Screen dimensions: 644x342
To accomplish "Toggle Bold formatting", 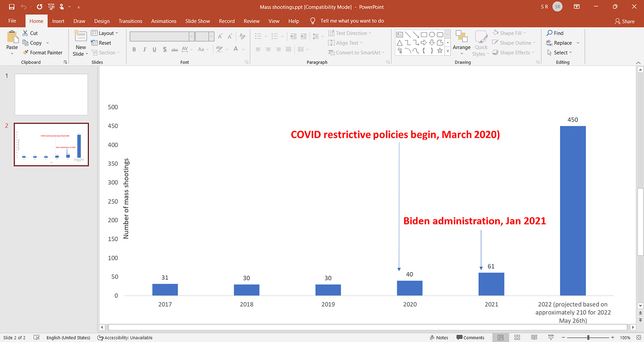I will 134,49.
